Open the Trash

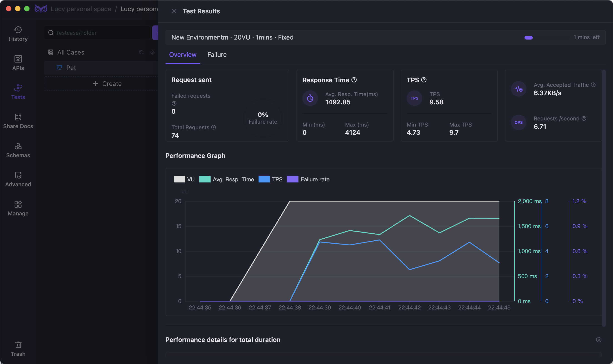click(x=18, y=349)
